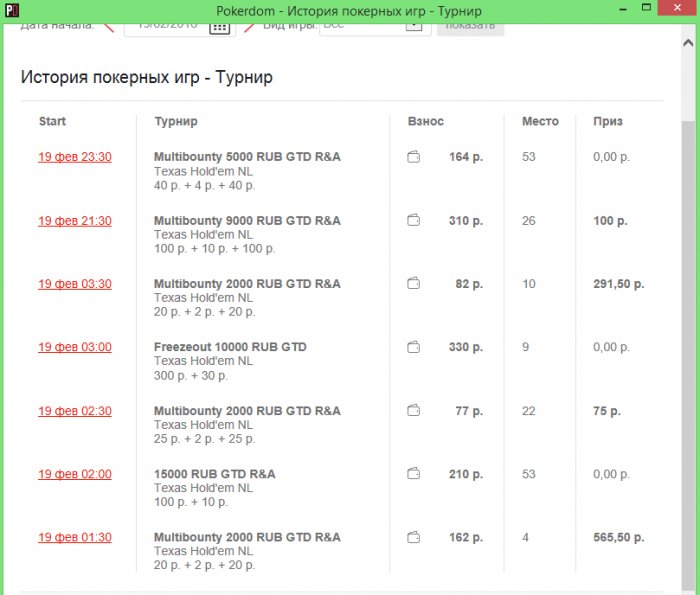
Task: Click wallet icon next to 310 р. buy-in
Action: pyautogui.click(x=413, y=221)
